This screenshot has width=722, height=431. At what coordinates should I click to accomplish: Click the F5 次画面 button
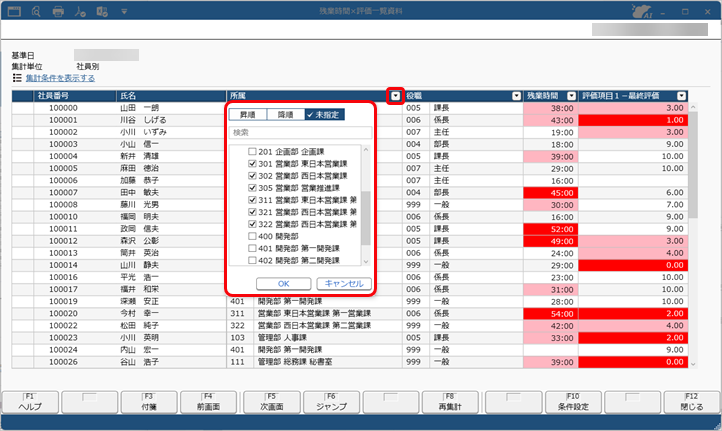[272, 402]
